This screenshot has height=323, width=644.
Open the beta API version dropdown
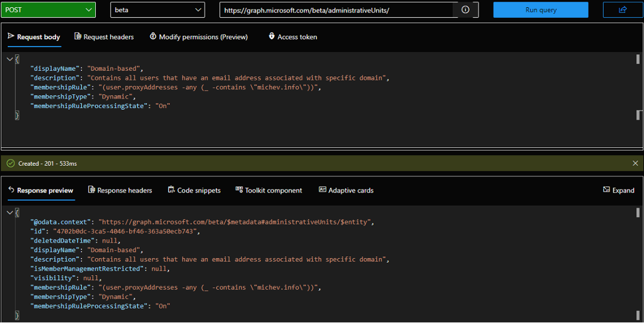point(157,10)
